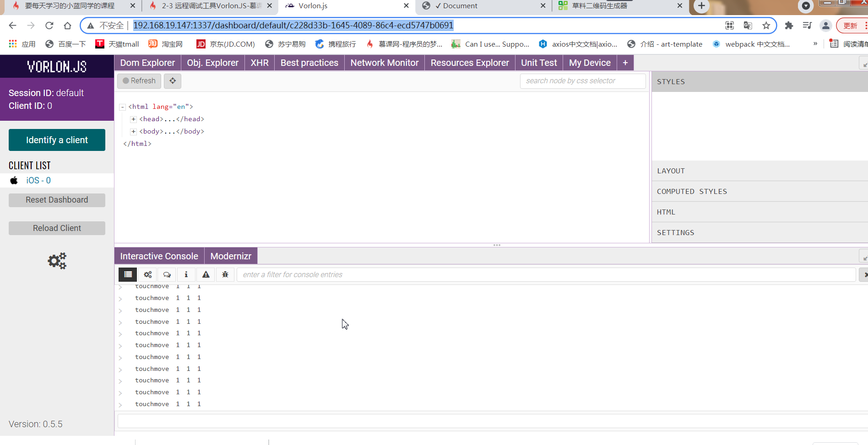
Task: Switch to the My Device tab
Action: (x=590, y=63)
